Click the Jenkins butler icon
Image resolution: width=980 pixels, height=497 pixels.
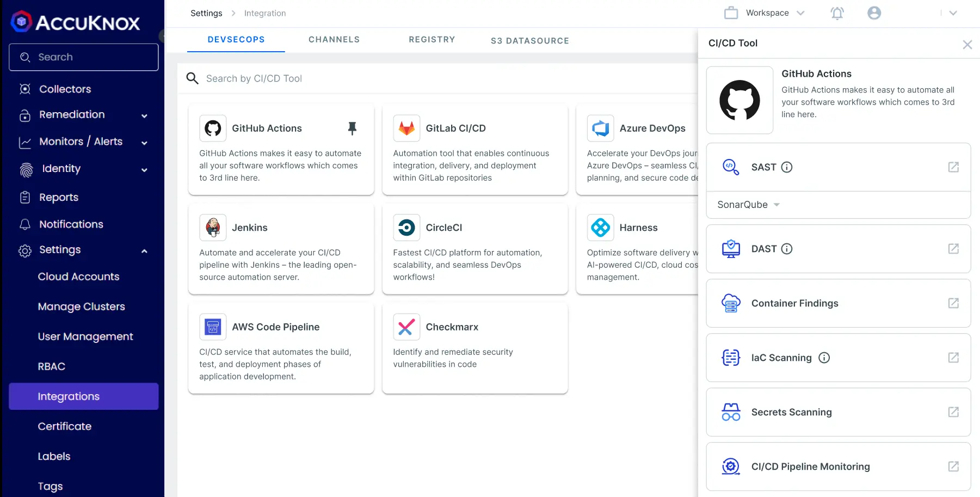[x=212, y=227]
